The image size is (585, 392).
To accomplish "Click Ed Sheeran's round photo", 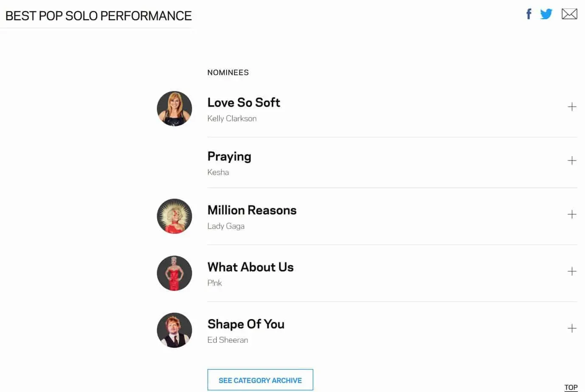I will [174, 330].
